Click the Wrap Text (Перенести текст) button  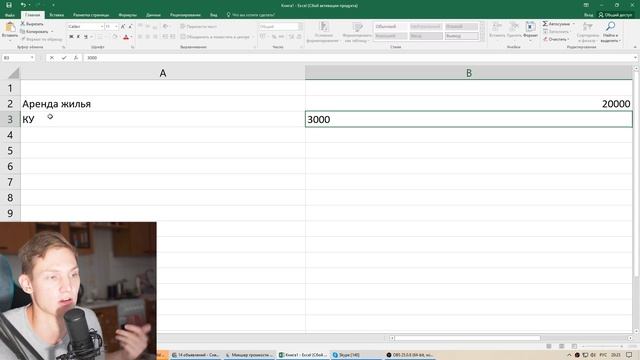(199, 27)
